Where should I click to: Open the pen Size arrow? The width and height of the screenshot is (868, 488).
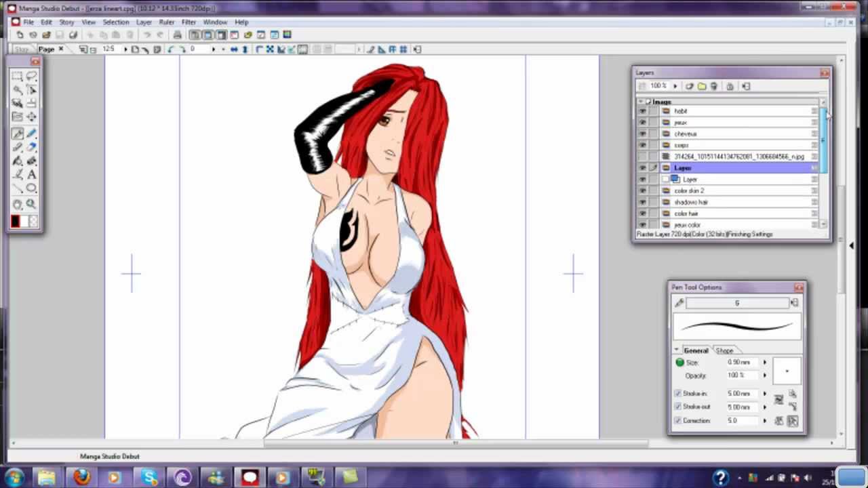click(x=765, y=363)
